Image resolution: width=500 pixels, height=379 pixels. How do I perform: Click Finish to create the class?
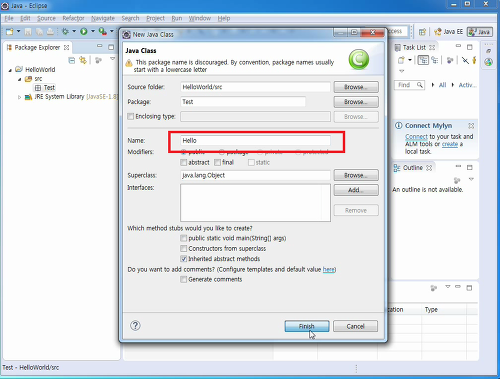click(307, 326)
